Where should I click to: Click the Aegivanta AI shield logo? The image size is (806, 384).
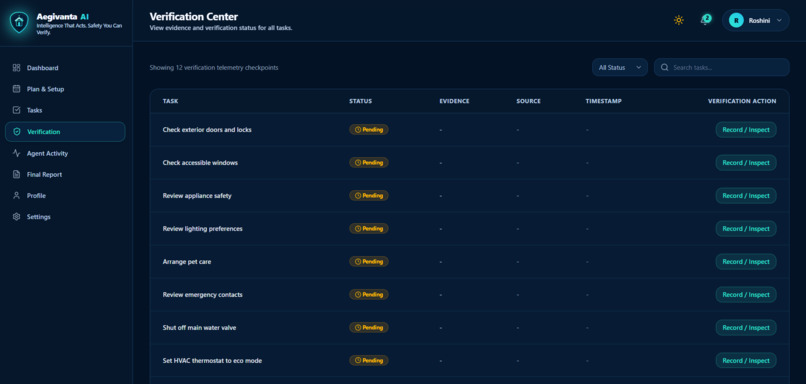pos(19,22)
